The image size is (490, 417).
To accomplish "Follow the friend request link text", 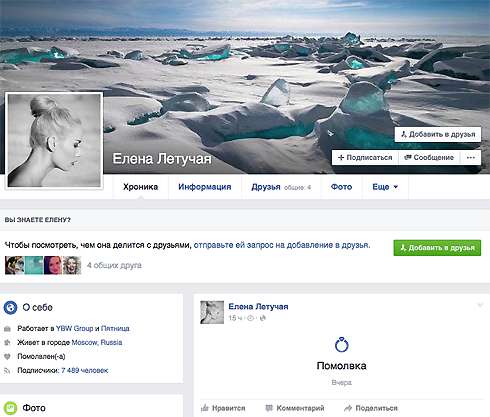I will [x=282, y=245].
